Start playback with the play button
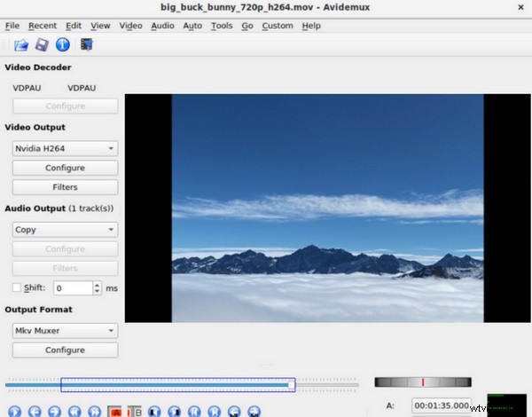 pyautogui.click(x=14, y=412)
